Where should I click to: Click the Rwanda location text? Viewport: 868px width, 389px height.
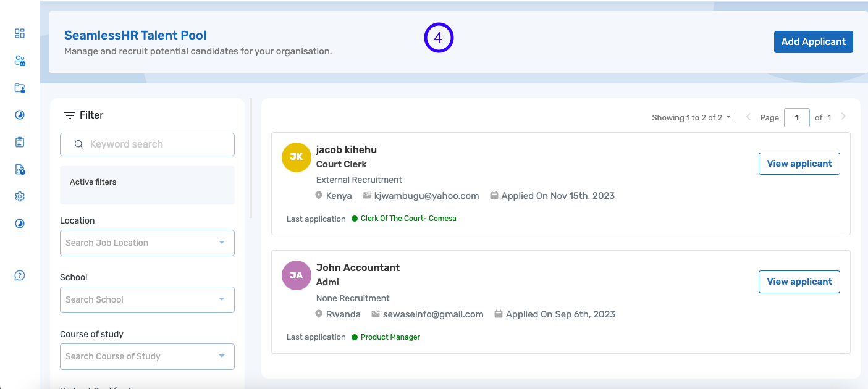(x=343, y=314)
